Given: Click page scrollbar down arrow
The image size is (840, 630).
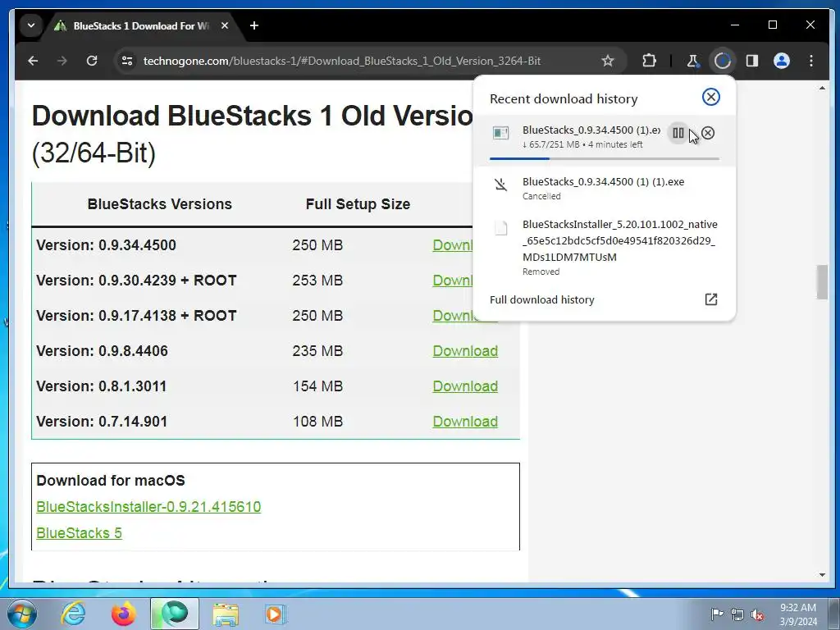Looking at the screenshot, I should 822,575.
